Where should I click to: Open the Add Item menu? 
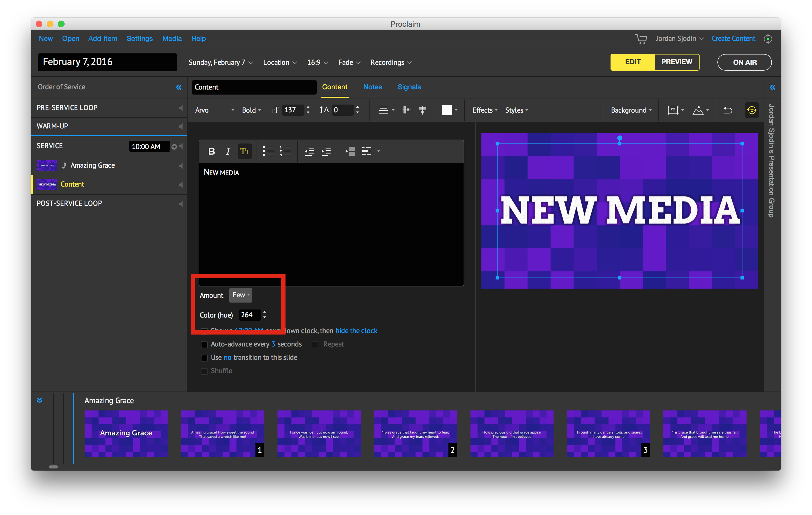click(102, 38)
